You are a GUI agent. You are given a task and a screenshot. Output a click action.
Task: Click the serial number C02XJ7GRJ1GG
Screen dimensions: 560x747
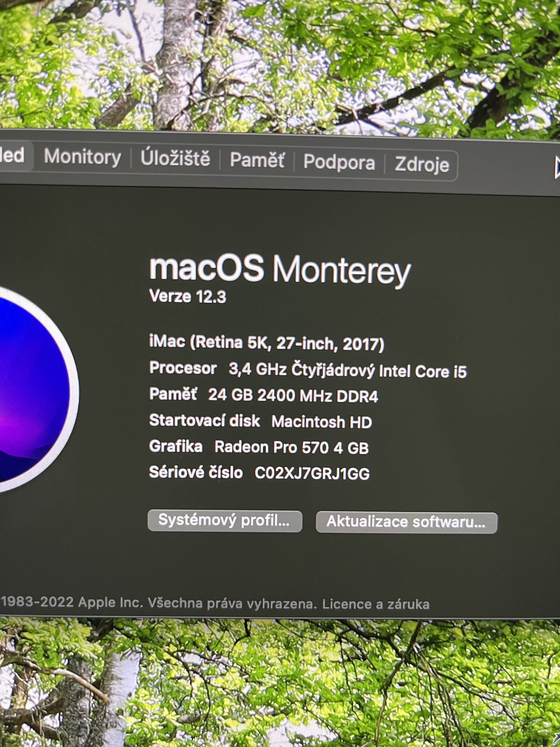312,473
